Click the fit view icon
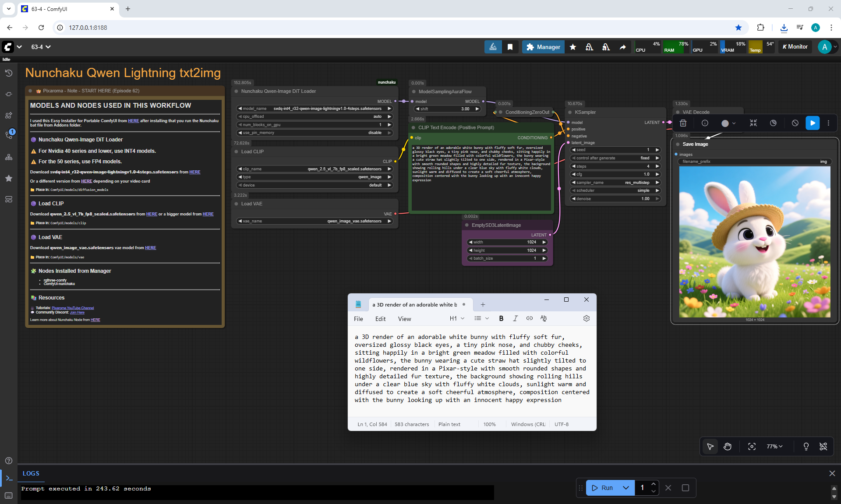841x504 pixels. pos(752,446)
